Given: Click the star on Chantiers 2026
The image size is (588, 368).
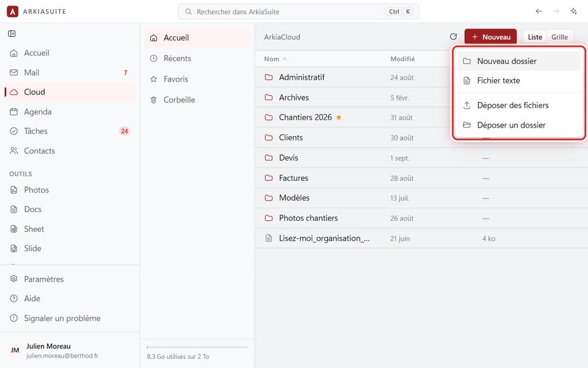Looking at the screenshot, I should coord(339,117).
